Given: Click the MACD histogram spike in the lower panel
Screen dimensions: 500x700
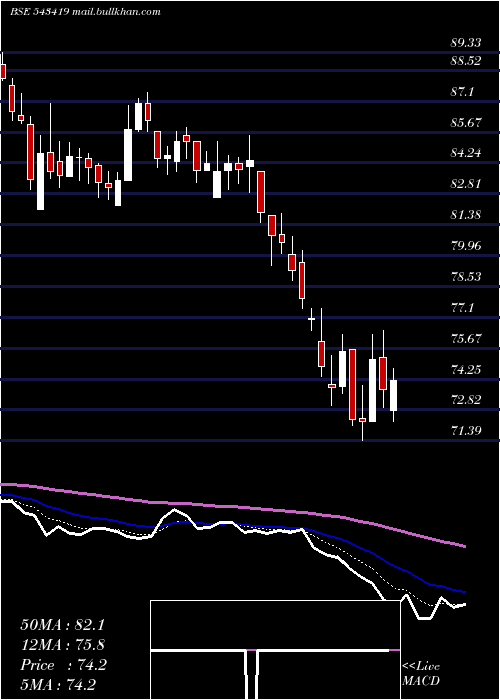Looking at the screenshot, I should pyautogui.click(x=252, y=674).
